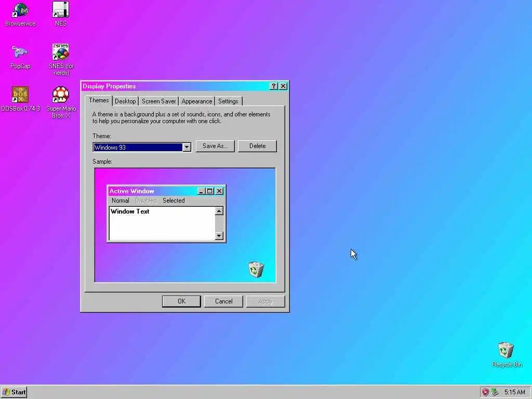Expand the Theme dropdown arrow

[187, 147]
